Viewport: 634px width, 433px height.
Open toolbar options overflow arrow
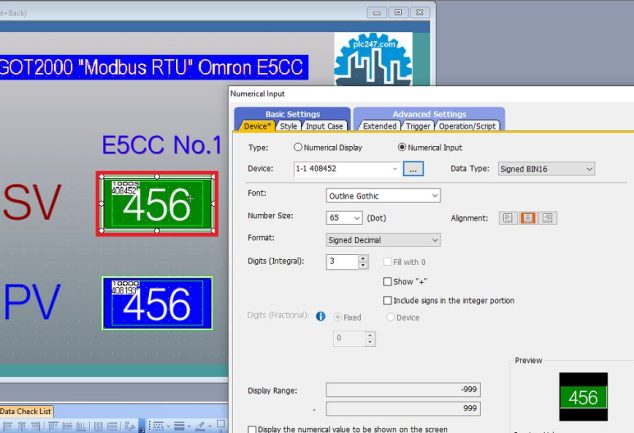[x=142, y=426]
